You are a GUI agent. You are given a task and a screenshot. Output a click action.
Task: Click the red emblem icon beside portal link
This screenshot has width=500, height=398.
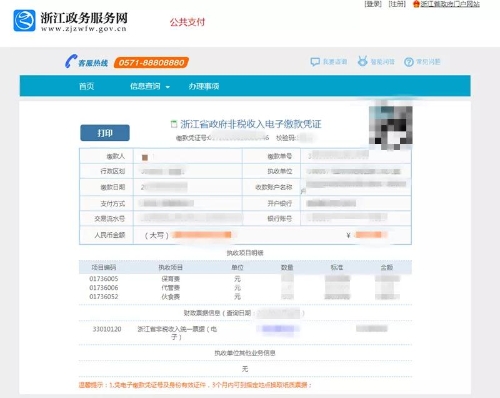click(416, 4)
